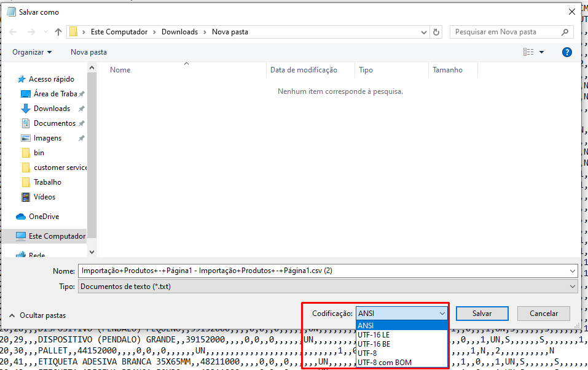Choose ANSI in the encoding list
This screenshot has height=370, width=588.
[x=402, y=325]
